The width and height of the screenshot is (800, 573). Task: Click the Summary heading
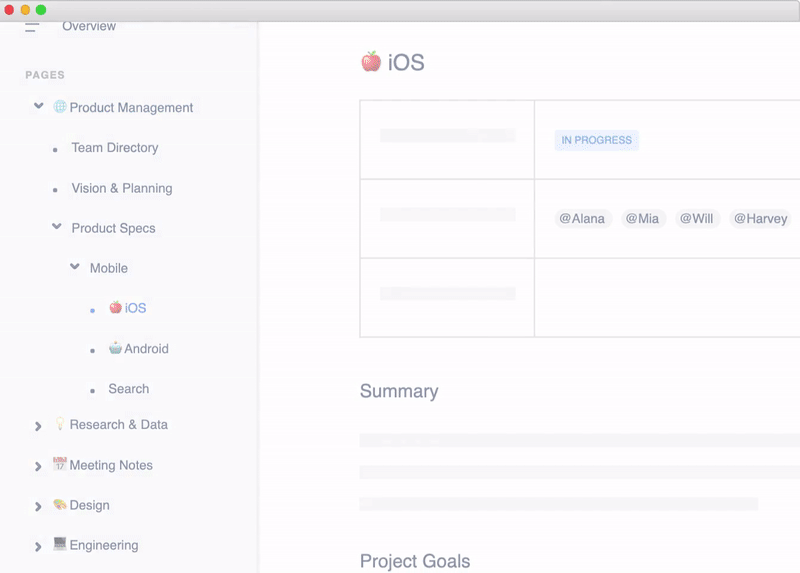click(x=399, y=391)
